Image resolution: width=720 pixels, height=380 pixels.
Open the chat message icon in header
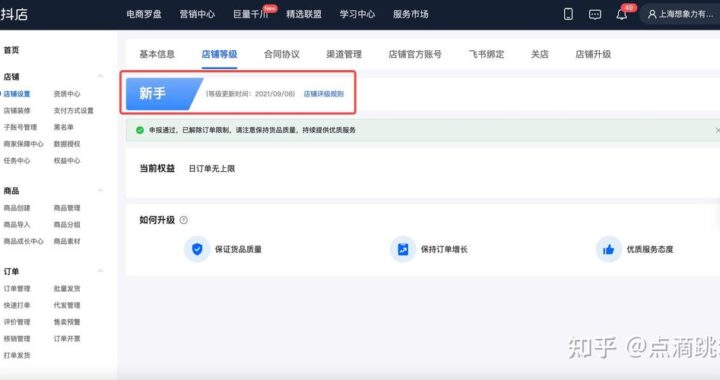595,15
